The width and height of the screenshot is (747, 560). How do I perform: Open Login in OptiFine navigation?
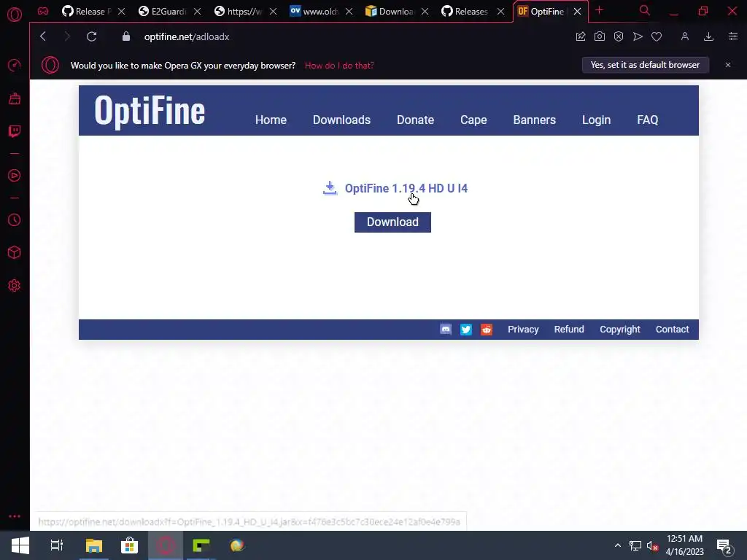pos(597,120)
